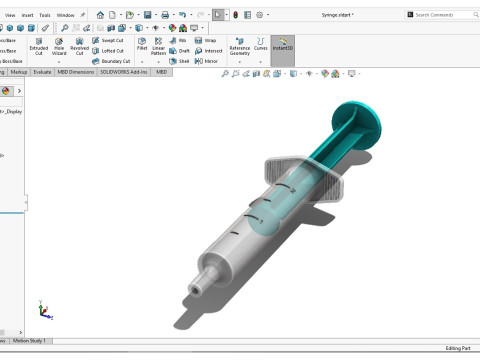Open File Properties icon beside the traffic light

tap(247, 15)
